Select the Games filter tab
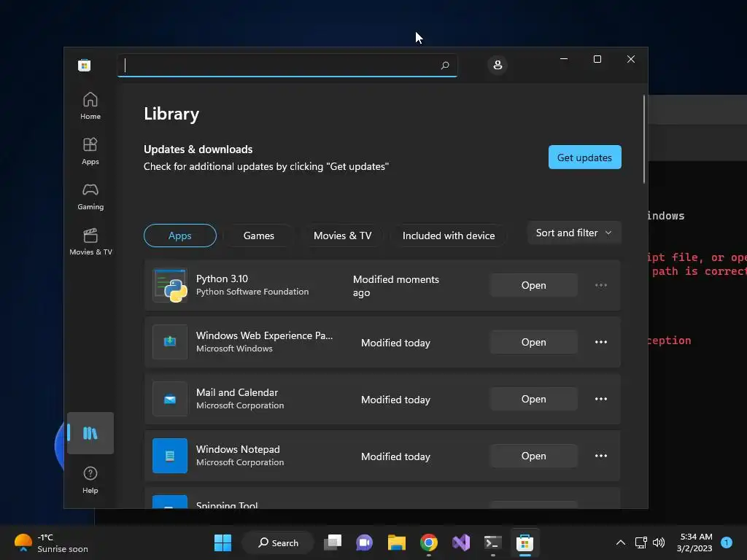Viewport: 747px width, 560px height. click(x=259, y=236)
